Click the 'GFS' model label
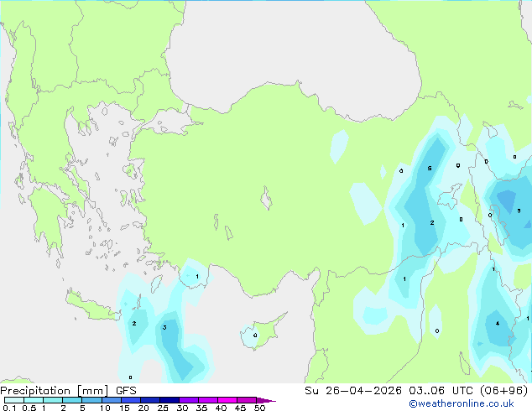This screenshot has width=532, height=411. (126, 391)
